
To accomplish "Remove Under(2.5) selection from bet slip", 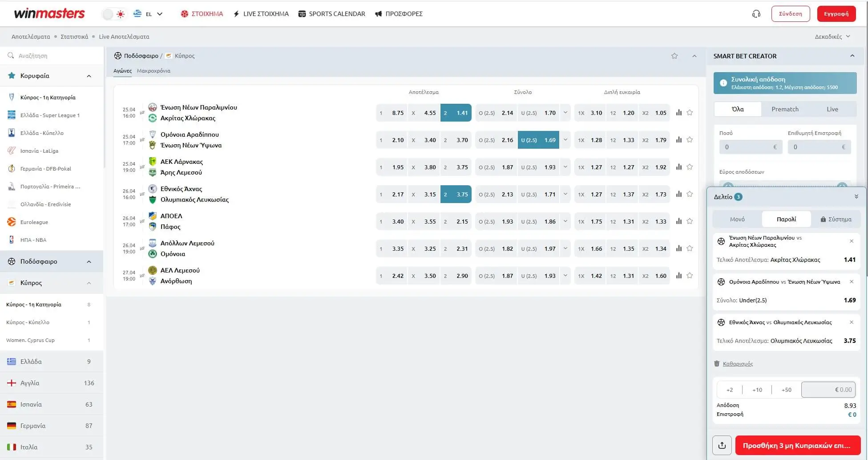I will pos(852,282).
